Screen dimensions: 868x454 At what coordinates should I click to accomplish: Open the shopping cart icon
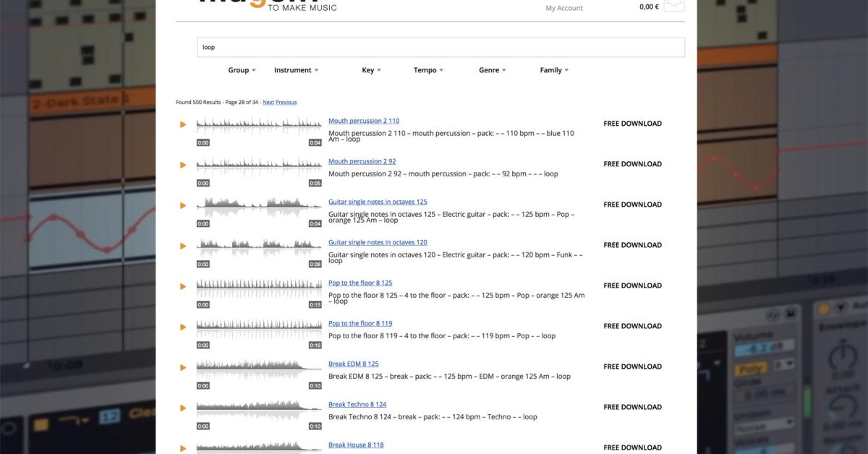coord(673,6)
